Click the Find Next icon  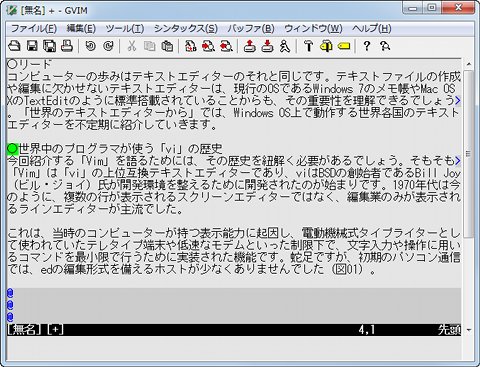pyautogui.click(x=208, y=46)
